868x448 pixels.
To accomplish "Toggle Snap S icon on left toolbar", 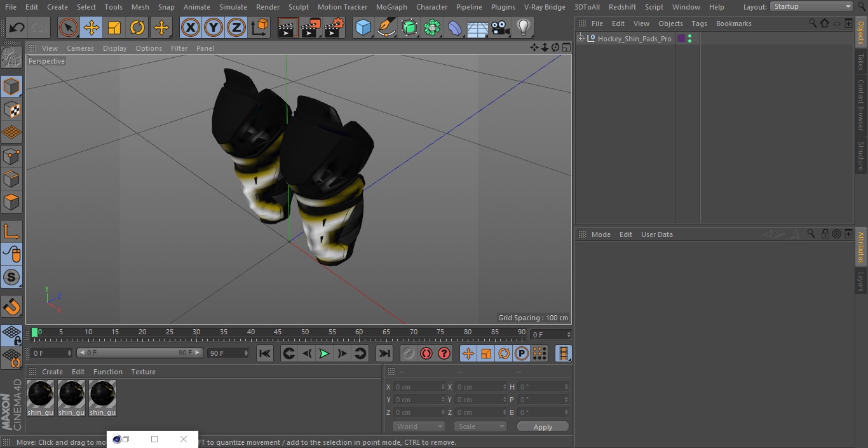I will [x=11, y=277].
